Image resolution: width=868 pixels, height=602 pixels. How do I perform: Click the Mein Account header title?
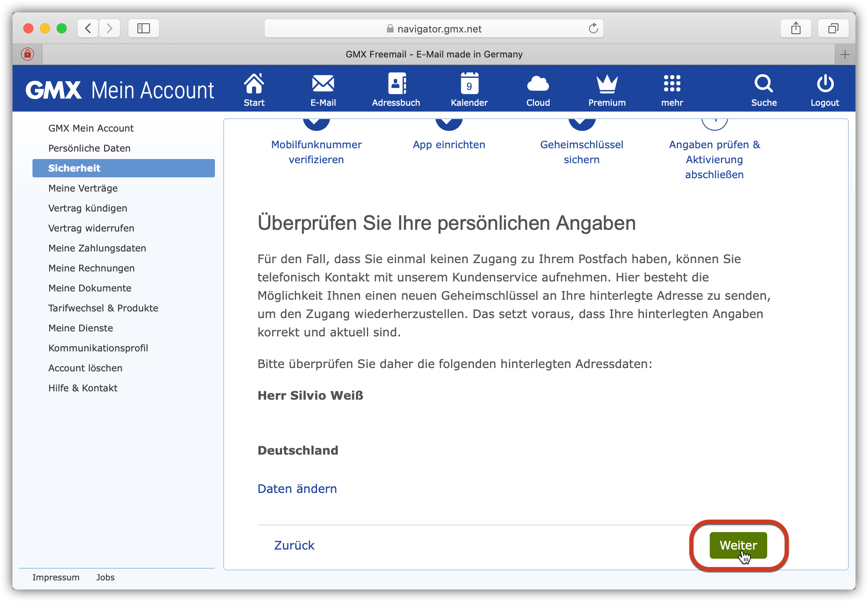click(x=152, y=90)
